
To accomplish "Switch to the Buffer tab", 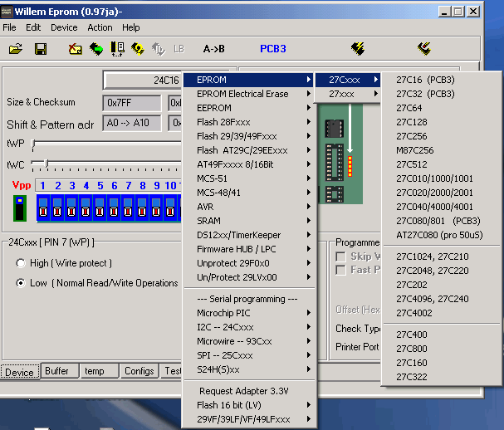I will (60, 371).
